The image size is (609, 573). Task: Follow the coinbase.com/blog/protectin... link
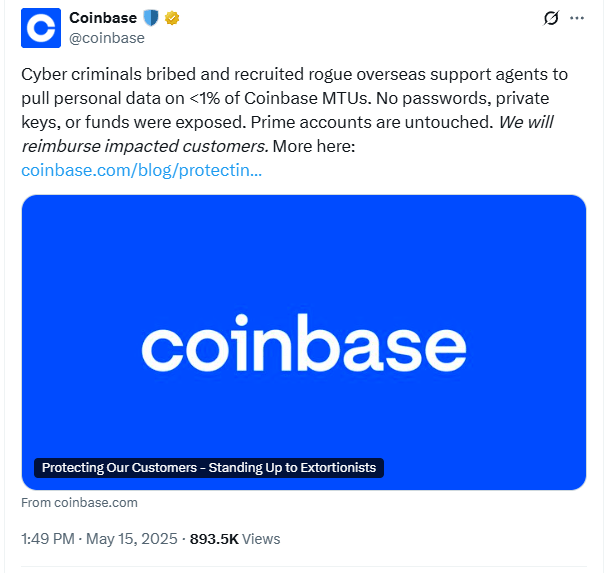tap(141, 170)
